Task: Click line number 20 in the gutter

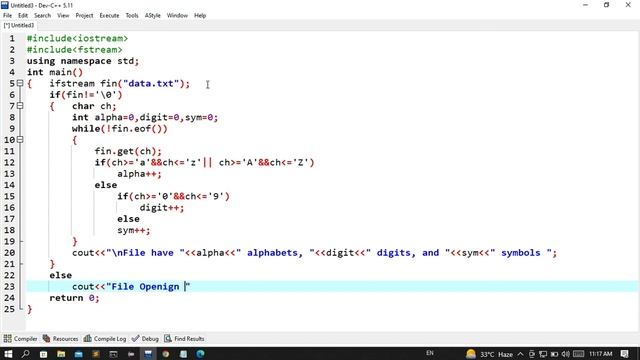Action: click(9, 253)
